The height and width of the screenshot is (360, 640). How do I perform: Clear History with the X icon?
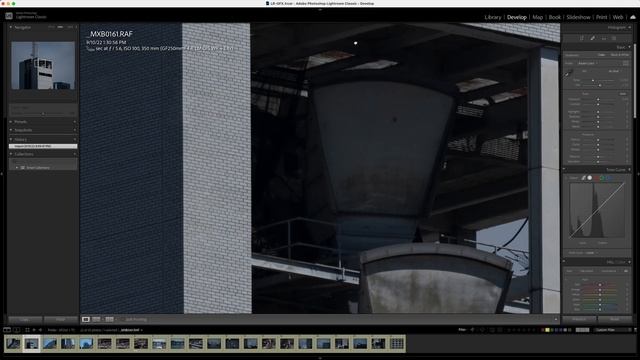coord(75,140)
